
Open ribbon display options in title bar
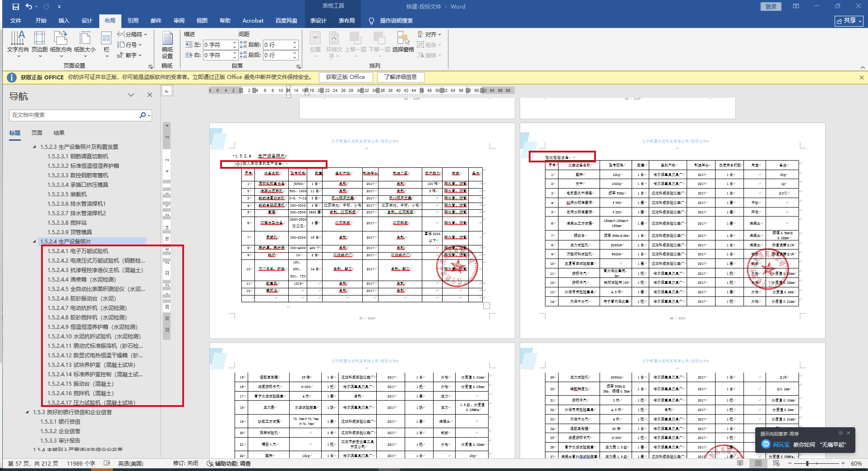pyautogui.click(x=796, y=6)
